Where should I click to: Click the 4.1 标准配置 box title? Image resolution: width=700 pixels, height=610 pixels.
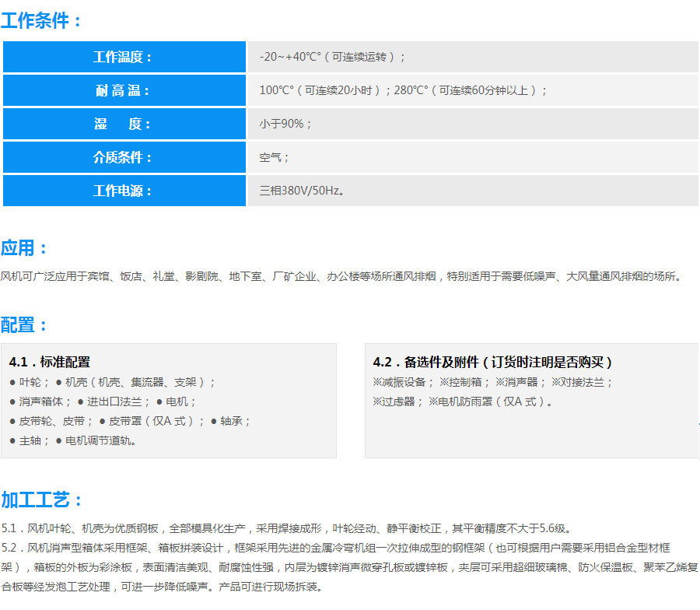(x=50, y=362)
